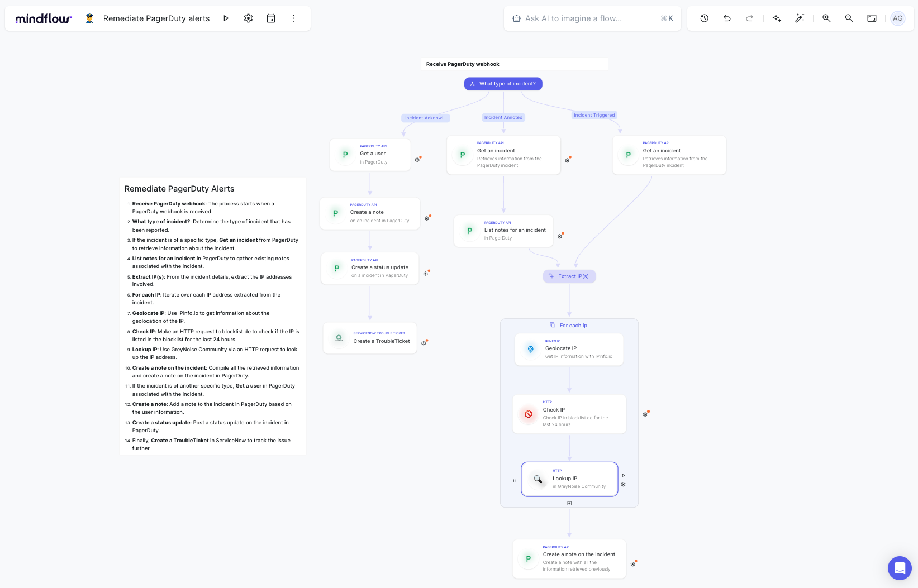
Task: Click the magic wand icon
Action: pos(800,18)
